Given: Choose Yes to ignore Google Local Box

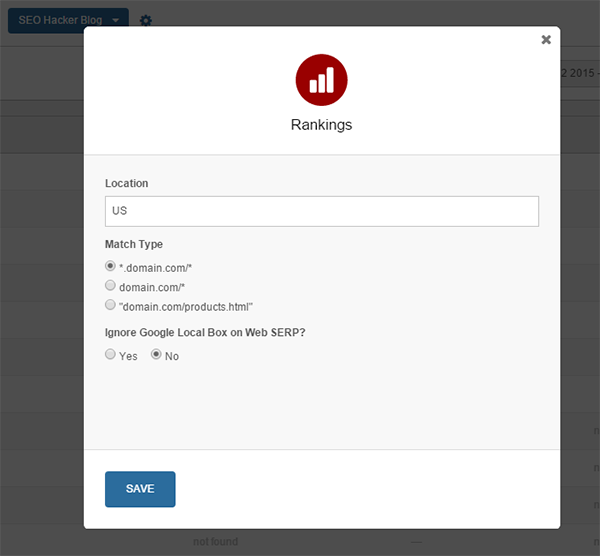Looking at the screenshot, I should (x=111, y=355).
